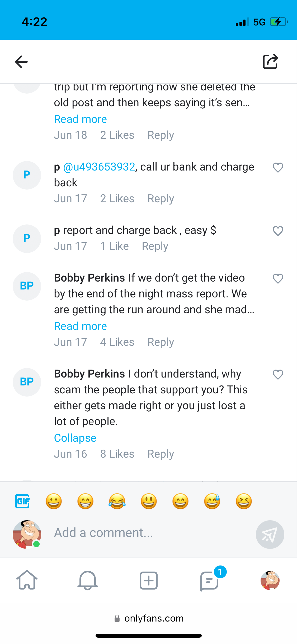Like the "call ur bank" comment
Viewport: 297px width, 644px height.
pos(278,168)
